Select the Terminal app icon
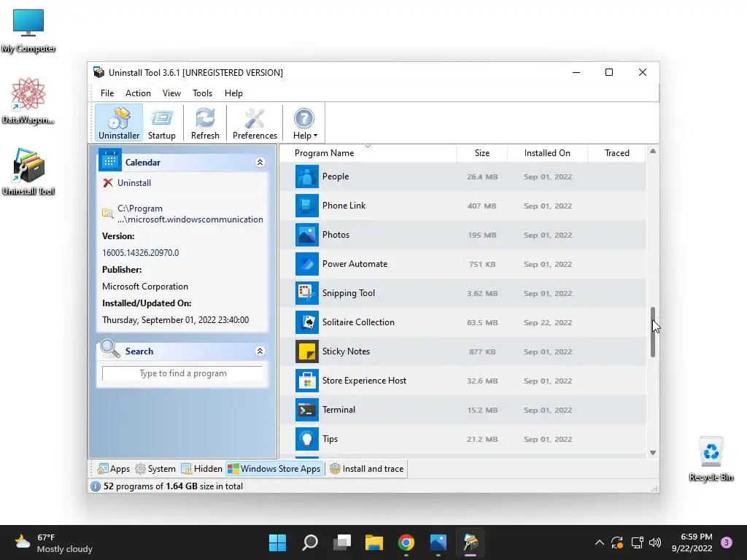This screenshot has width=747, height=560. point(307,410)
